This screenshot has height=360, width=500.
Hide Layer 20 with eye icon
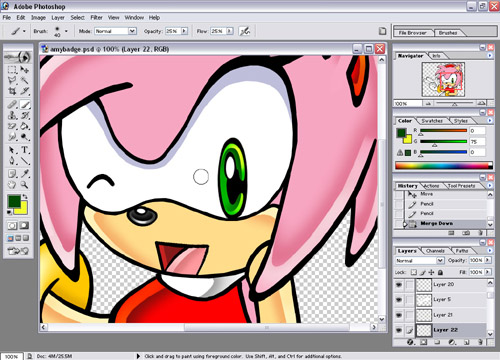coord(399,285)
